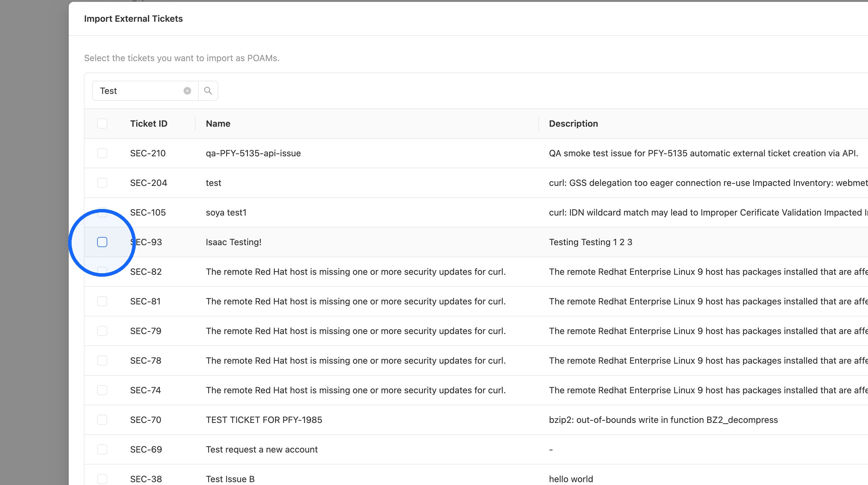Click the SEC-74 ticket ID
This screenshot has width=868, height=485.
(146, 390)
